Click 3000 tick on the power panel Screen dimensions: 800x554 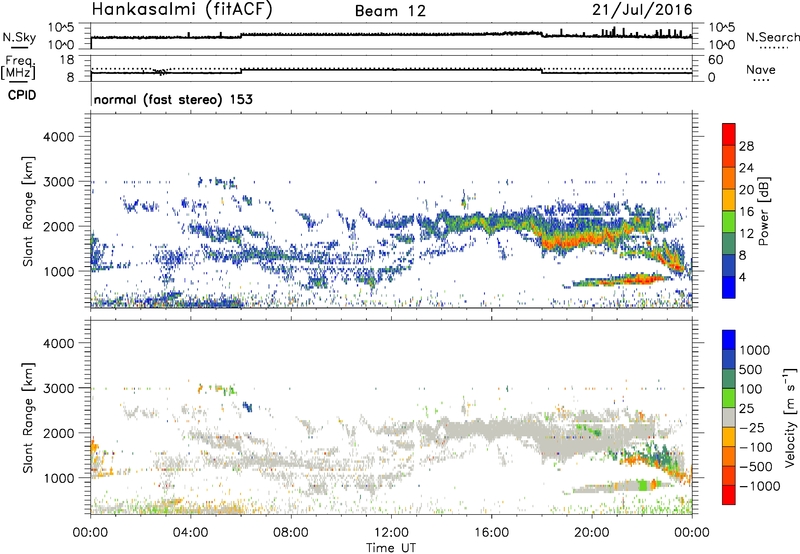click(58, 182)
